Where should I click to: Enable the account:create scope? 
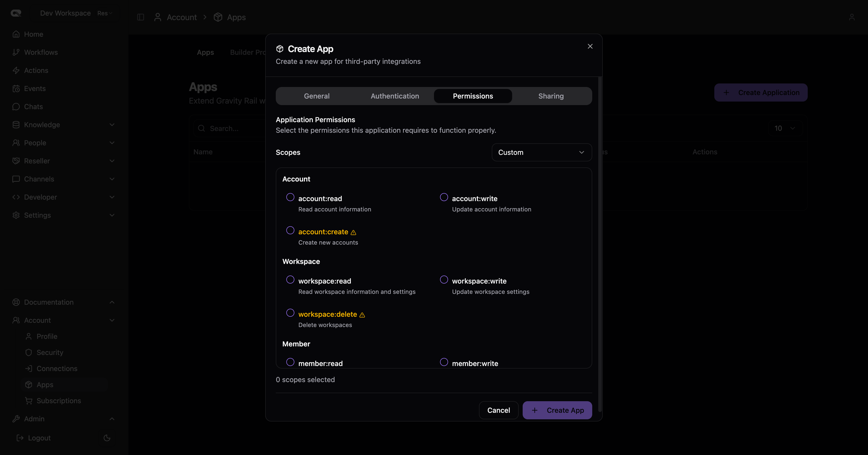coord(290,230)
